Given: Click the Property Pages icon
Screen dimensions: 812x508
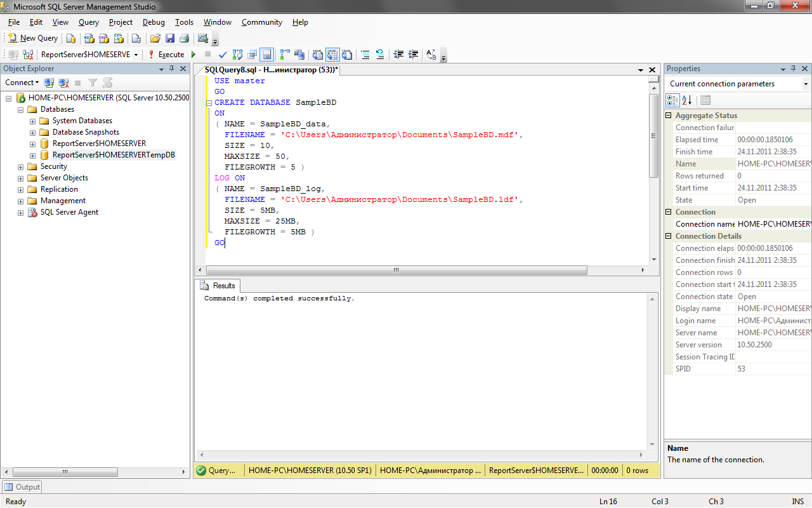Looking at the screenshot, I should tap(705, 100).
